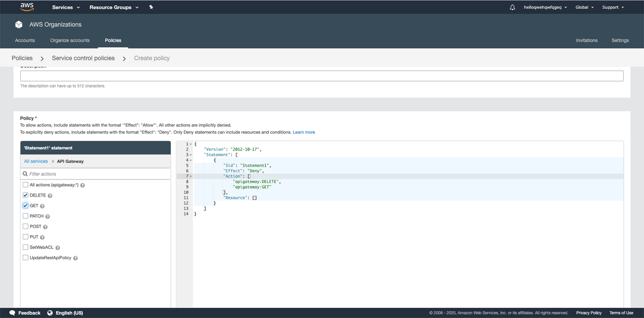Viewport: 644px width, 318px height.
Task: Switch to the Organize accounts tab
Action: (x=70, y=40)
